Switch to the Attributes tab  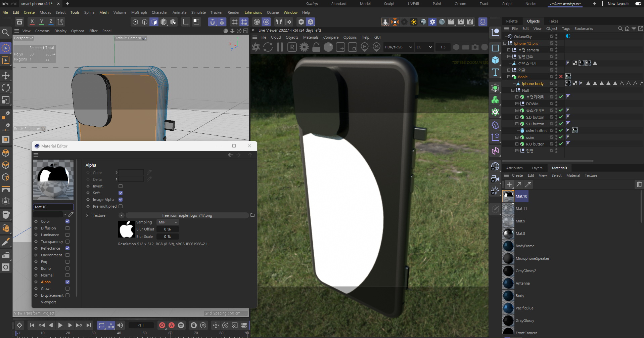pyautogui.click(x=514, y=168)
